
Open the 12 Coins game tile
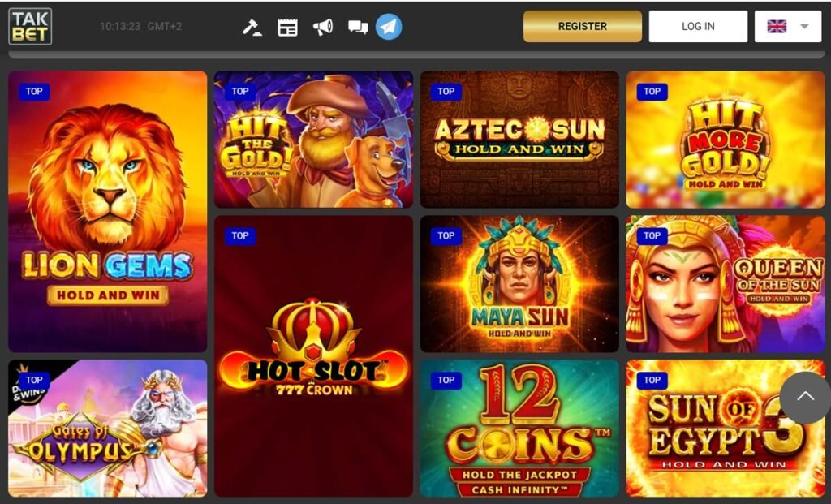(519, 429)
